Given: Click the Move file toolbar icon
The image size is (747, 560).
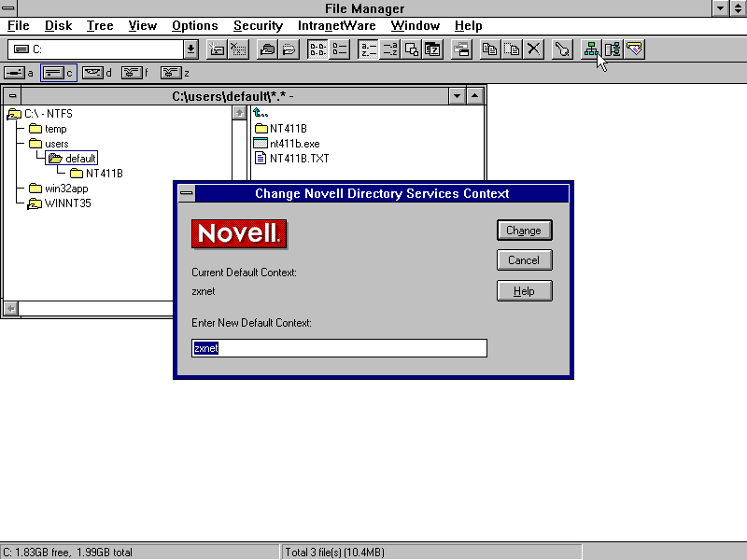Looking at the screenshot, I should 512,49.
